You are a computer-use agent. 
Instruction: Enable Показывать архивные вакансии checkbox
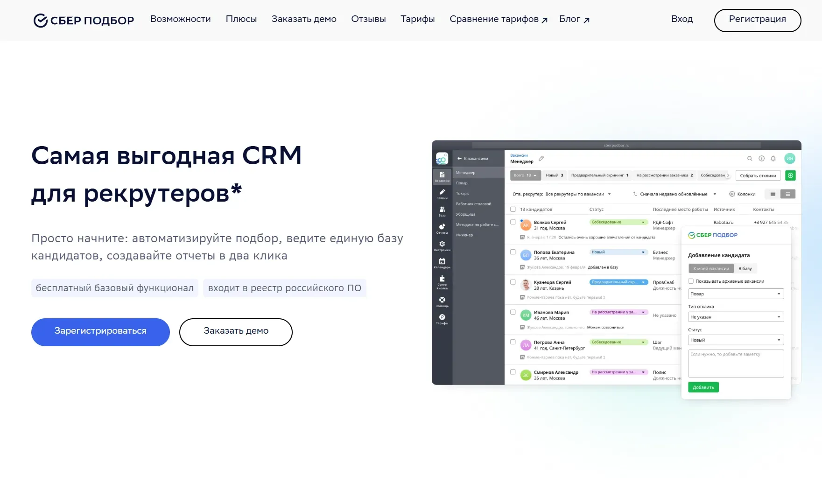click(691, 281)
